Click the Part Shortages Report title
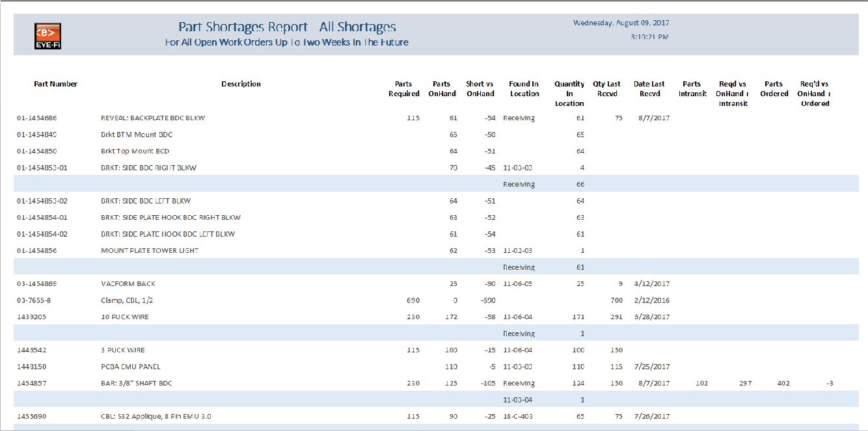This screenshot has height=431, width=868. [x=287, y=27]
